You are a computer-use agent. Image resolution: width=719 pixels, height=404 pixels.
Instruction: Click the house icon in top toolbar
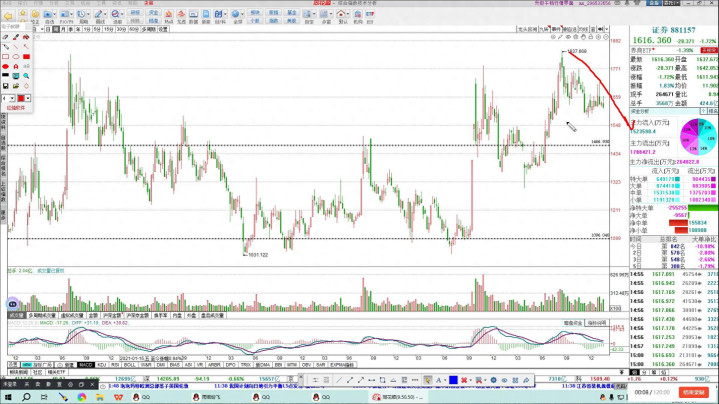coord(341,14)
